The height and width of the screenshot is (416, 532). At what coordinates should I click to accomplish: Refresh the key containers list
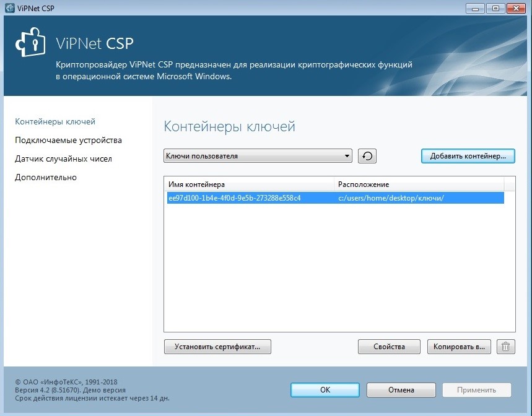pos(367,156)
